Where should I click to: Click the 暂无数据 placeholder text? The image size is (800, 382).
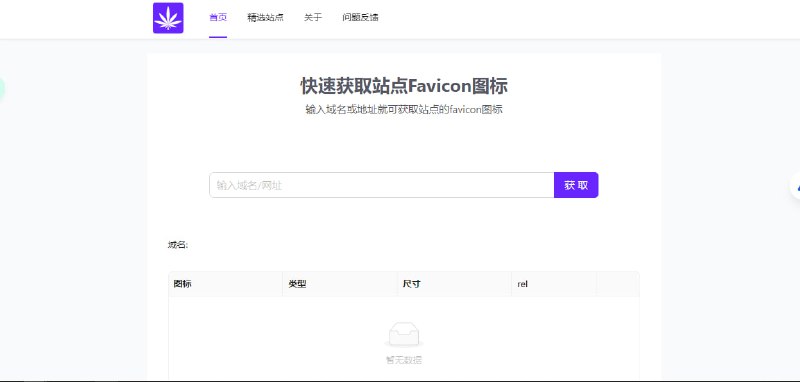pyautogui.click(x=404, y=360)
